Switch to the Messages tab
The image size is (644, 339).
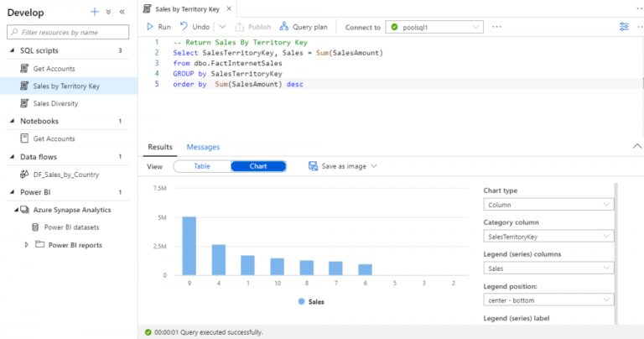pyautogui.click(x=203, y=147)
